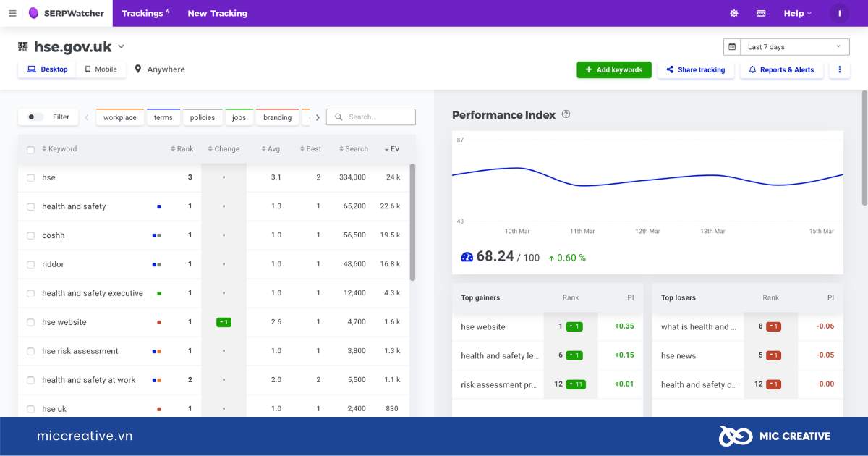Viewport: 868px width, 456px height.
Task: Click the keyboard shortcuts icon
Action: point(761,13)
